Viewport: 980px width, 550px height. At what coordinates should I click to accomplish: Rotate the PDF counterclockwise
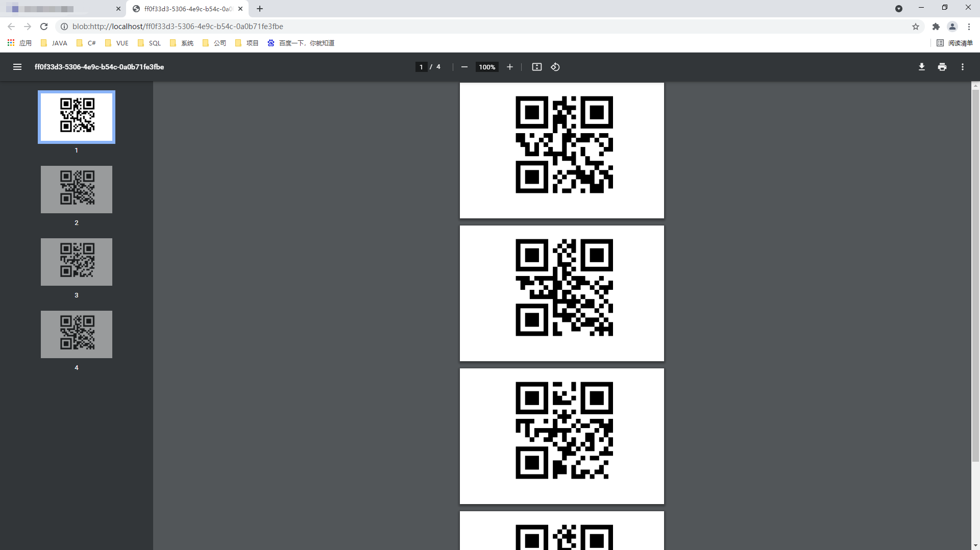click(x=555, y=67)
